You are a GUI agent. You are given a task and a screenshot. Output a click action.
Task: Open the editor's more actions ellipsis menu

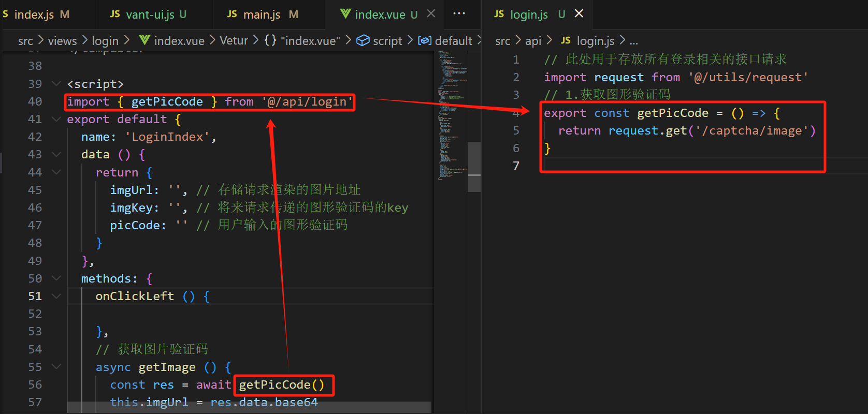tap(459, 14)
